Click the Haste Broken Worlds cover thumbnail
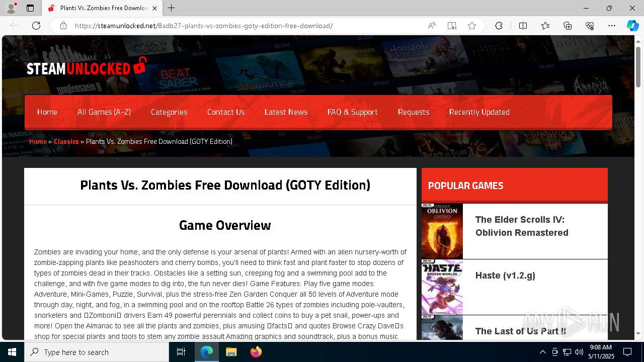This screenshot has width=644, height=362. click(442, 287)
